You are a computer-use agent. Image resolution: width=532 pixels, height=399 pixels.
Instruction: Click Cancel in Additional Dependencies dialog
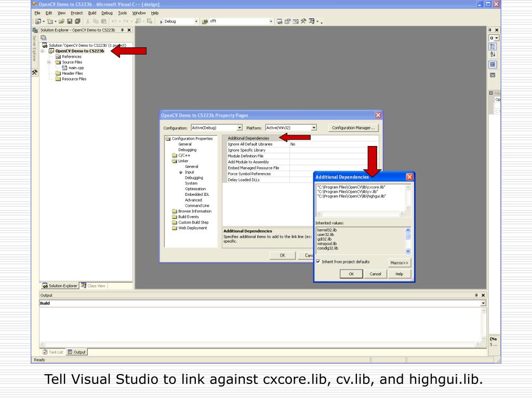click(x=375, y=274)
